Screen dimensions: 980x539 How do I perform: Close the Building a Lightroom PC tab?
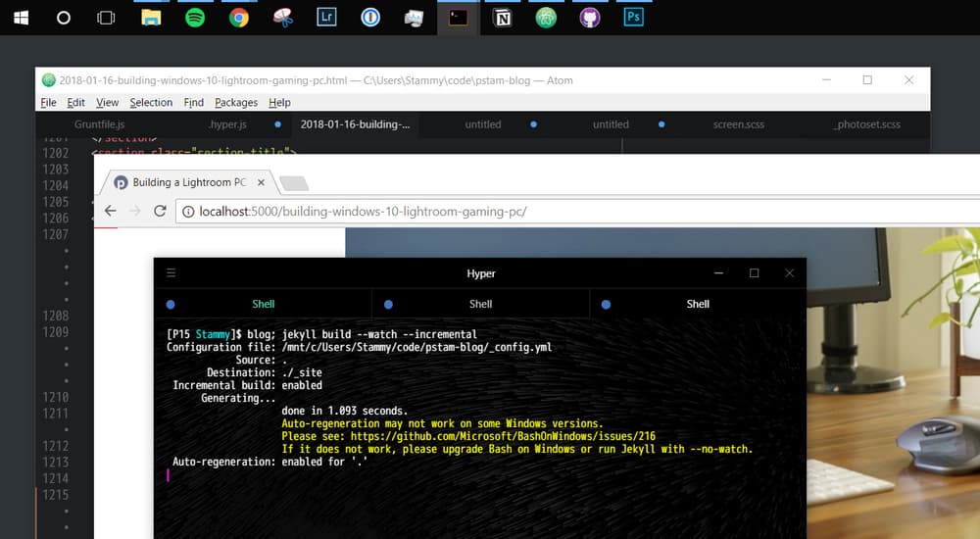[262, 182]
